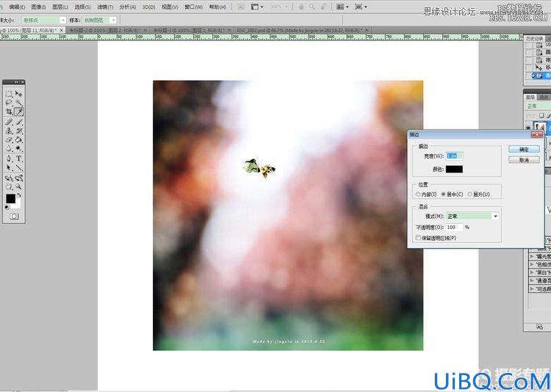Image resolution: width=551 pixels, height=392 pixels.
Task: Select the Move tool
Action: [18, 94]
